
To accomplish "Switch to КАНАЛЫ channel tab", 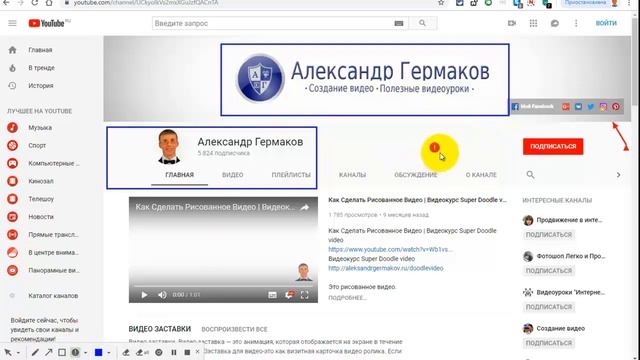I will (352, 175).
